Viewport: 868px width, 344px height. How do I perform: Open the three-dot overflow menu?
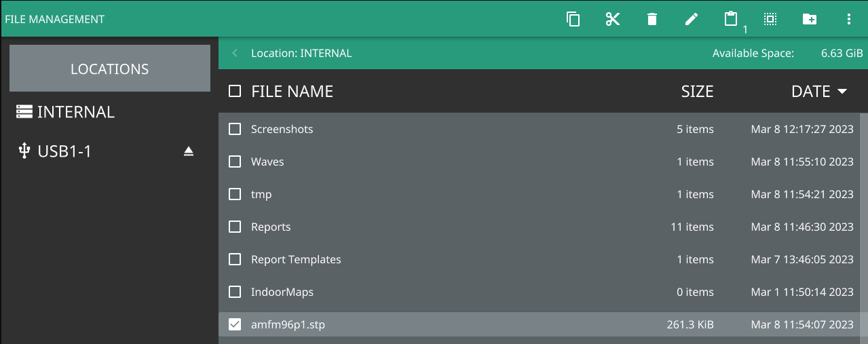click(849, 19)
